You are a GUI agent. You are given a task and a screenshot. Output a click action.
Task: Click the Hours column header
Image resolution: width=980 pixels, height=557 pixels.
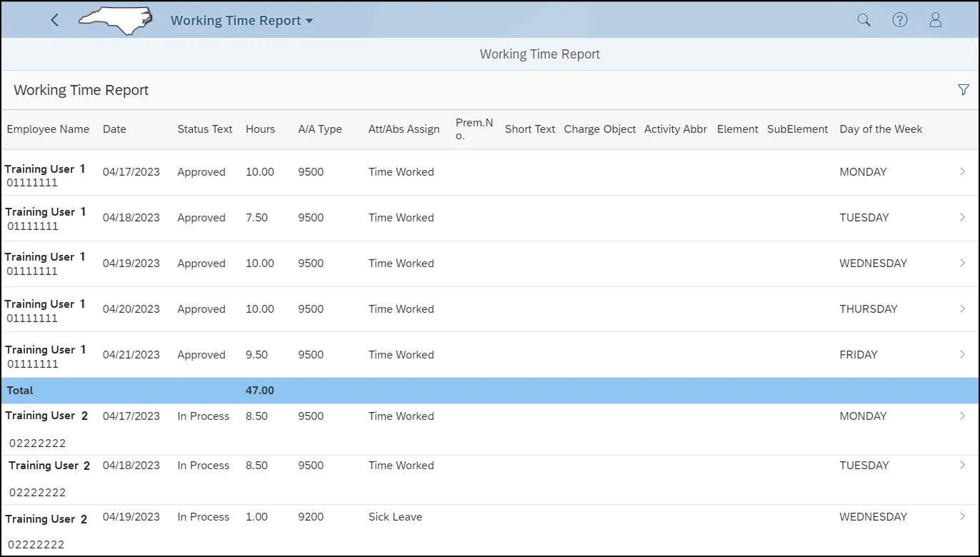click(x=260, y=129)
